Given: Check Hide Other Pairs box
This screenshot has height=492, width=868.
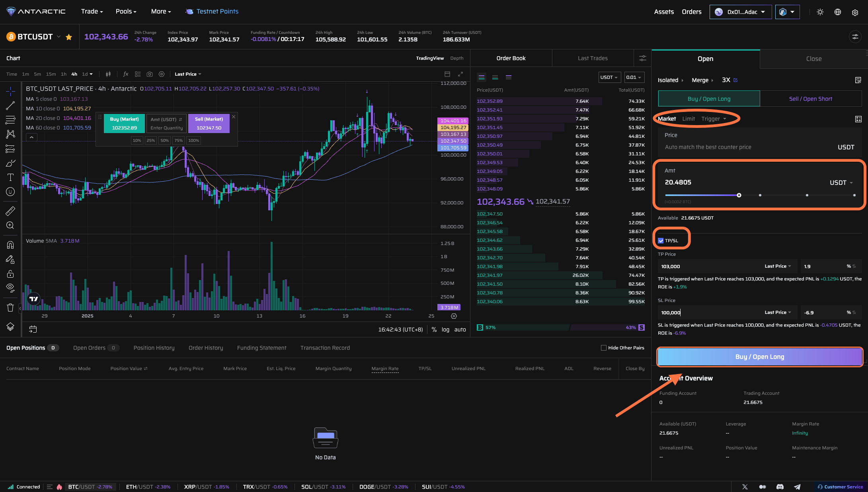Looking at the screenshot, I should 604,348.
